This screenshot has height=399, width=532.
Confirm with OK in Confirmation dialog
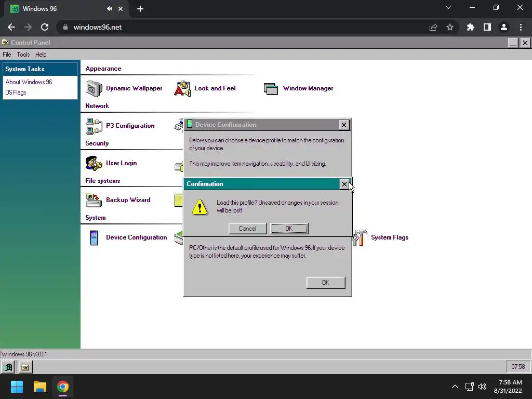click(x=289, y=229)
